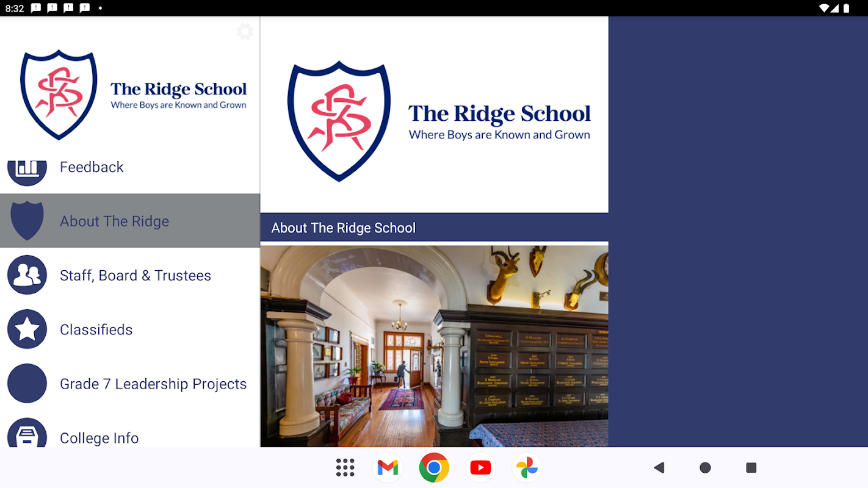The image size is (868, 488).
Task: Tap the Android back button
Action: point(659,468)
